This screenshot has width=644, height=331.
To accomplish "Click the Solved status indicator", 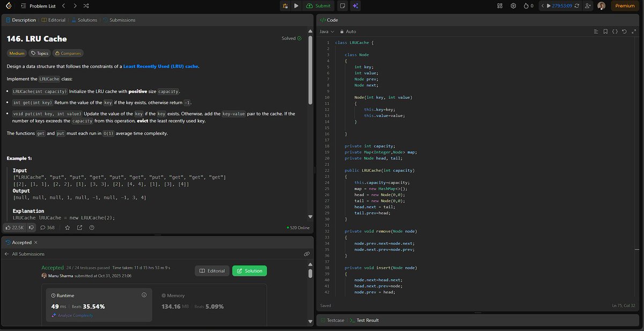I will tap(291, 38).
